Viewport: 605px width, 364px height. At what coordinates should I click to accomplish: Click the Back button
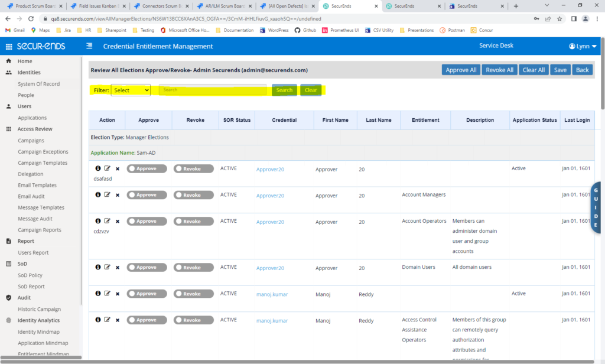coord(582,70)
